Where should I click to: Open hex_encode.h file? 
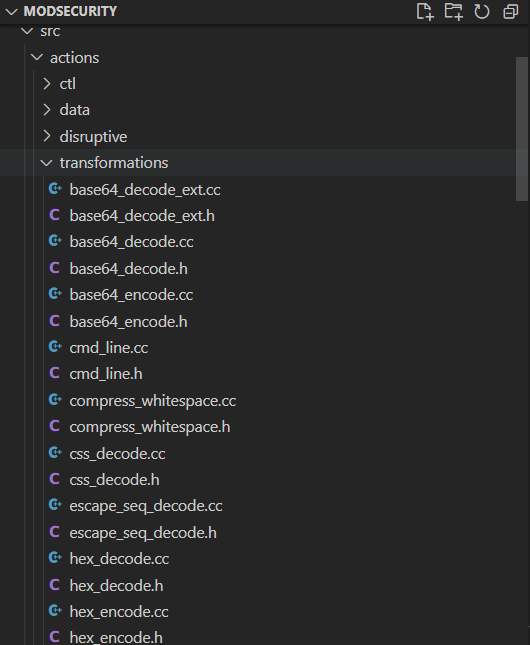pyautogui.click(x=116, y=638)
